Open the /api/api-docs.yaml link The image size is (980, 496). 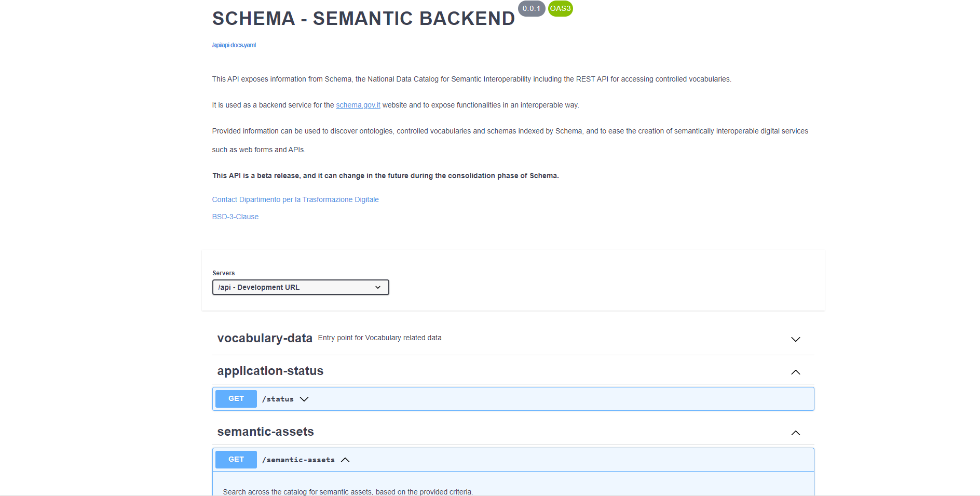pos(234,45)
